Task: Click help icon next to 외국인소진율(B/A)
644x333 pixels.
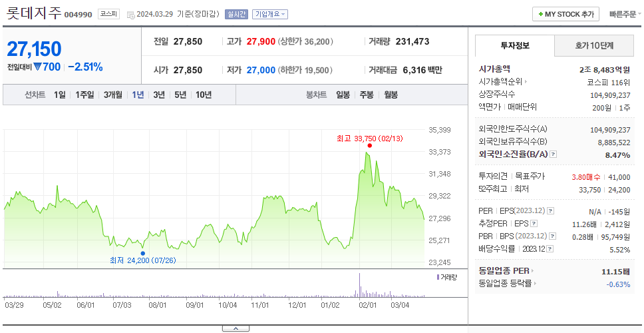Action: [554, 155]
